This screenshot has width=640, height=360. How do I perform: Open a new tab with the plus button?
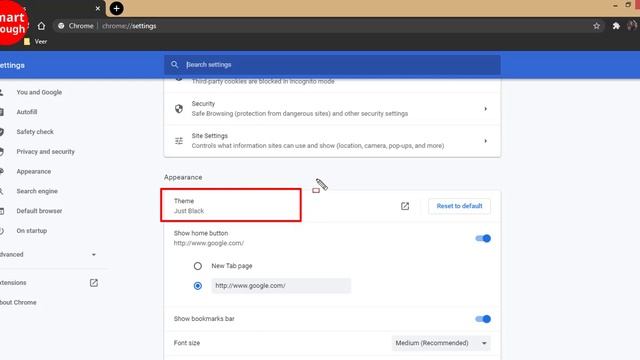(116, 8)
